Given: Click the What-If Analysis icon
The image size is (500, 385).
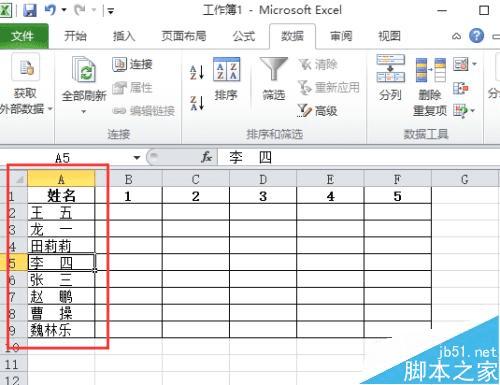Looking at the screenshot, I should [x=460, y=111].
